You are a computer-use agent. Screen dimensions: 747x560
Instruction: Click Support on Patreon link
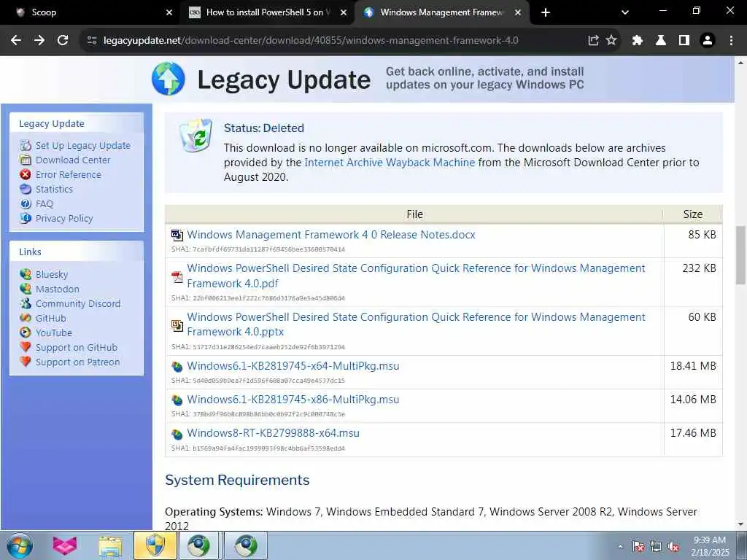77,362
